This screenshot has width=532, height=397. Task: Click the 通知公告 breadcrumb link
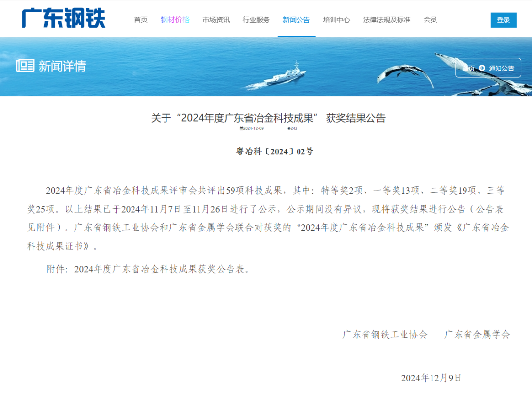click(501, 68)
